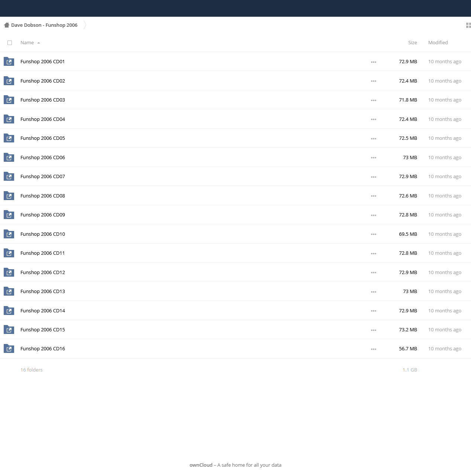Open folder Funshop 2006 CD06
This screenshot has width=471, height=476.
(x=43, y=157)
